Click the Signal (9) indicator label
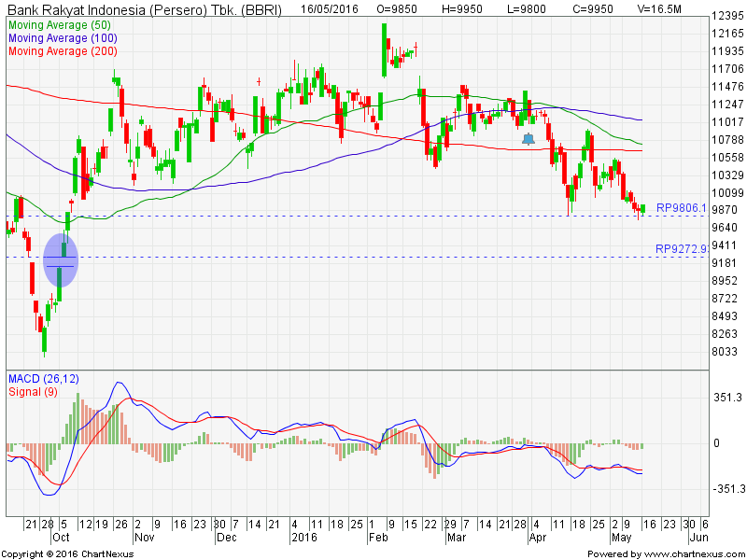Image resolution: width=747 pixels, height=560 pixels. [x=33, y=392]
